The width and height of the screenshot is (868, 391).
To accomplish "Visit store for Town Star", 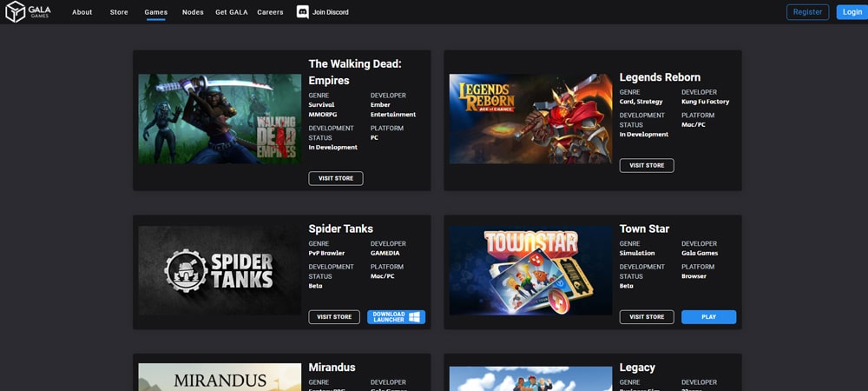I will (647, 317).
